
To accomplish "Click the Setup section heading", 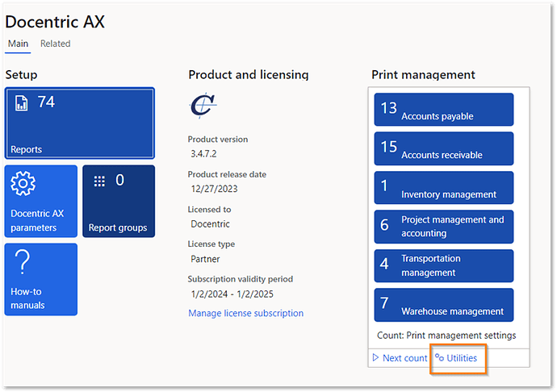I will (x=21, y=75).
